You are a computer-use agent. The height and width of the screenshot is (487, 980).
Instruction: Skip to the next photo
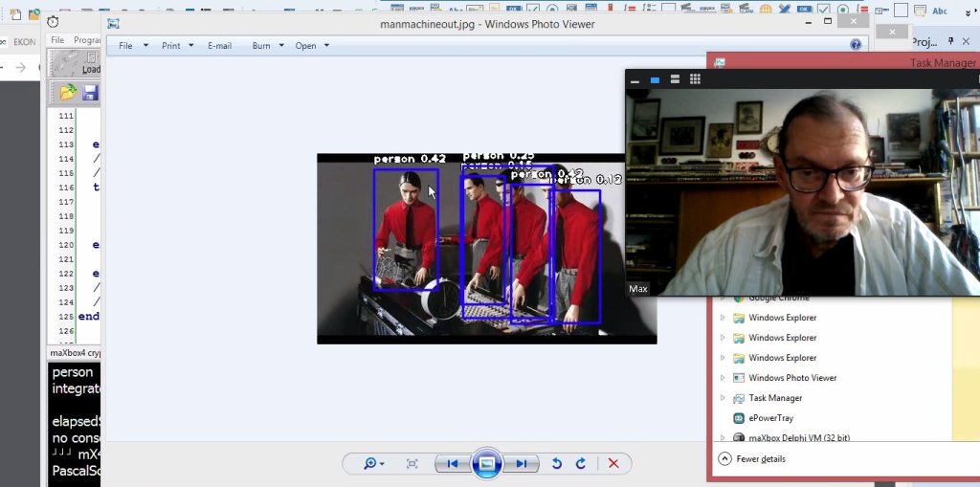(521, 464)
